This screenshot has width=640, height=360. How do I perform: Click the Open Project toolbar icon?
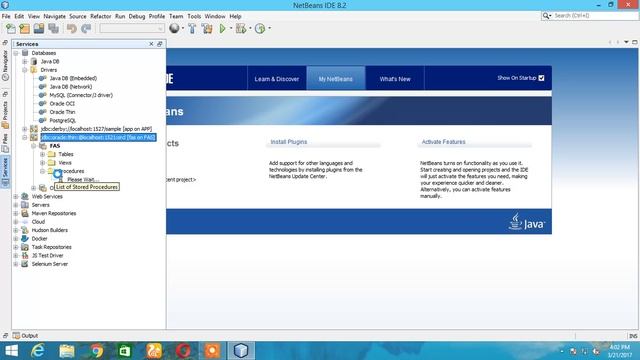[x=39, y=29]
